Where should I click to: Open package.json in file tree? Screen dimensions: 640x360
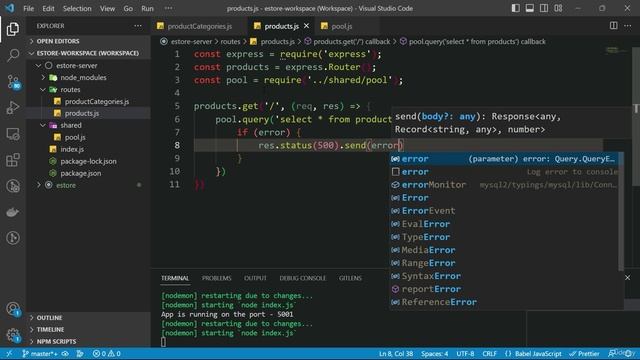[80, 173]
